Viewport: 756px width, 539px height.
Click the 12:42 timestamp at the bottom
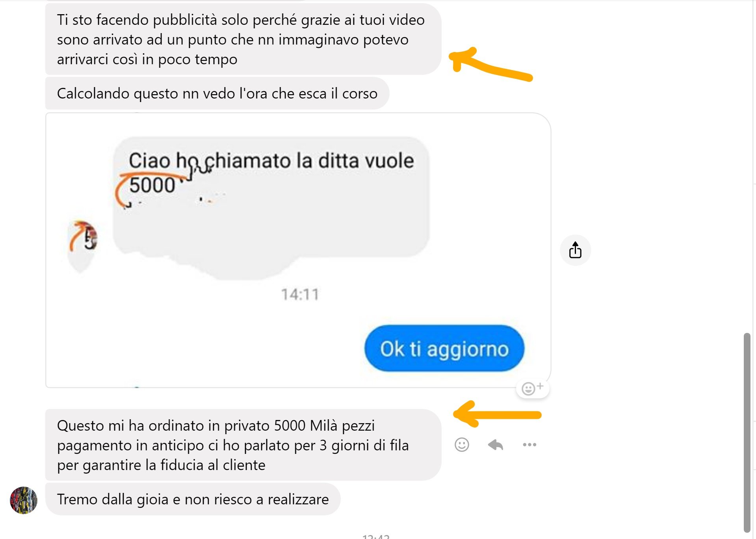click(376, 536)
